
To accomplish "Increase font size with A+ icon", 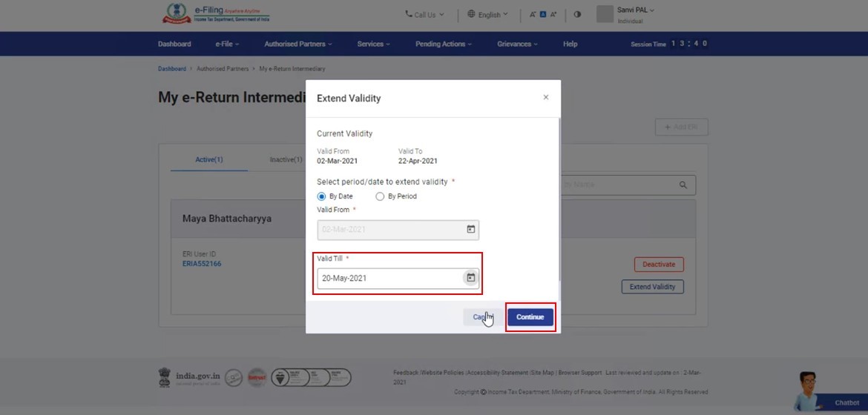I will [553, 14].
